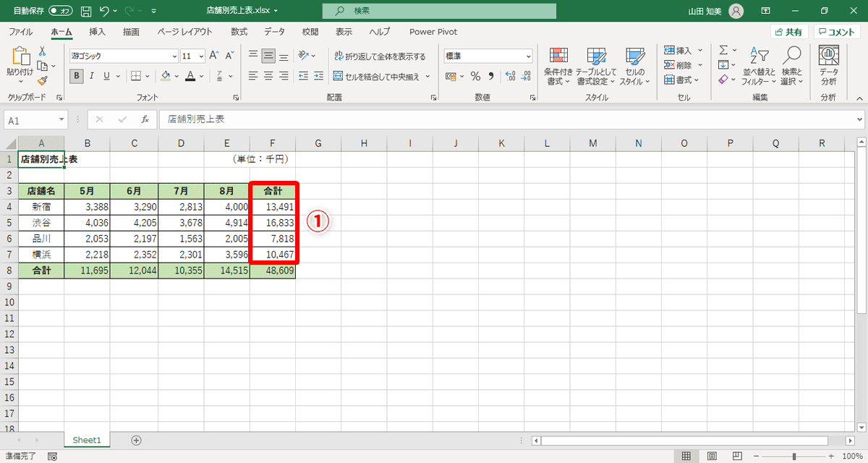868x463 pixels.
Task: Click the 削除 cells delete button
Action: click(678, 65)
